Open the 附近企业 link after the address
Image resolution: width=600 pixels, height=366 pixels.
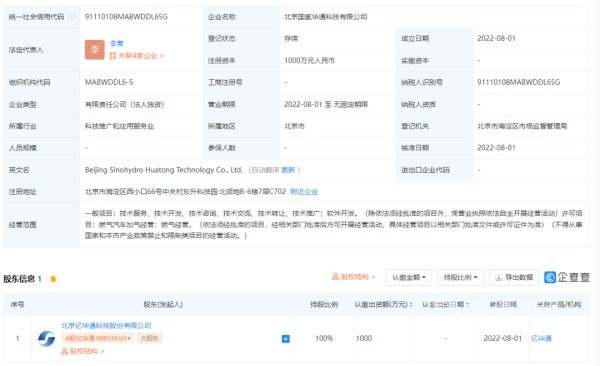pos(304,191)
